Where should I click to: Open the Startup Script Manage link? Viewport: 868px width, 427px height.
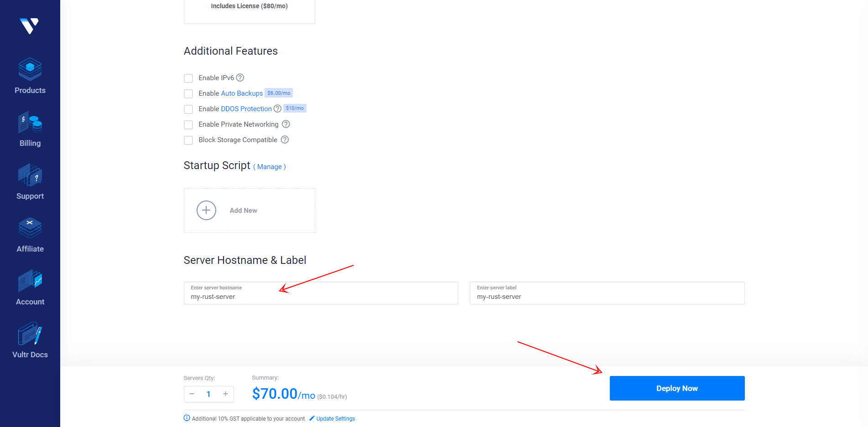point(270,167)
